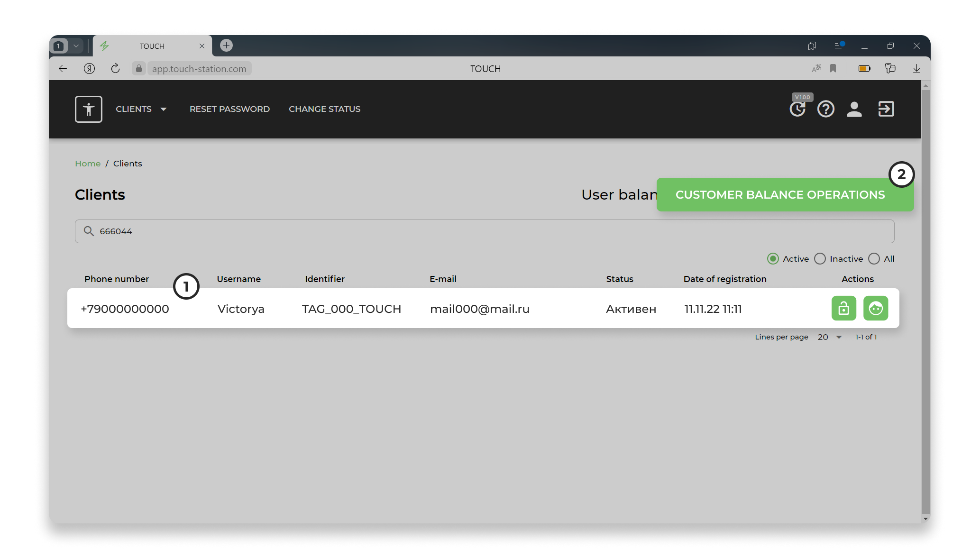The height and width of the screenshot is (558, 980).
Task: Switch to the TOUCH browser tab
Action: coord(152,46)
